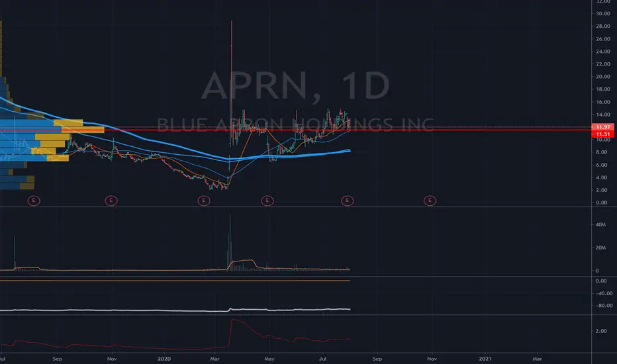Open the earnings E marker near May 2020

tap(267, 201)
